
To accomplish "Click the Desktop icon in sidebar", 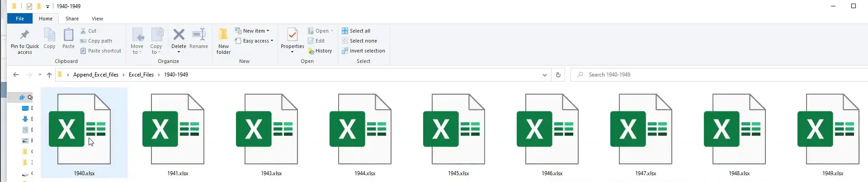I will pos(25,108).
